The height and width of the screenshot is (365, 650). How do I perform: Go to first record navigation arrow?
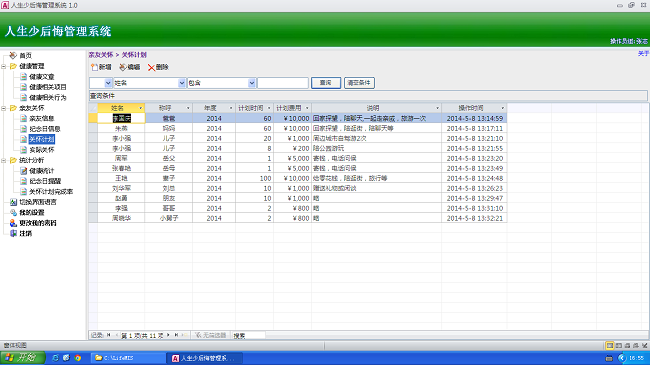pyautogui.click(x=109, y=335)
